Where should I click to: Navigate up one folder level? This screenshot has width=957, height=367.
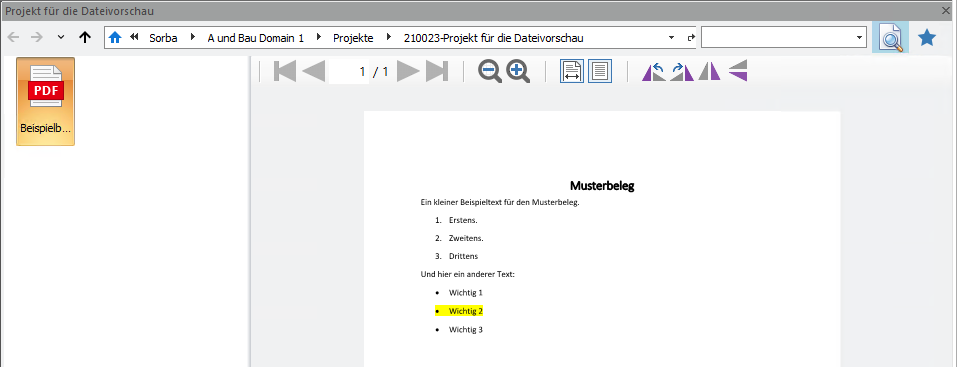(85, 37)
